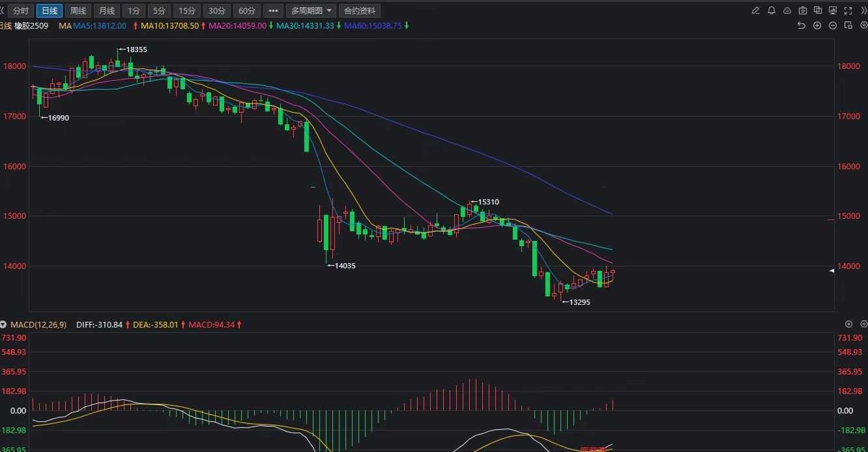Take a chart screenshot with camera icon
Image resolution: width=868 pixels, height=452 pixels.
pos(803,10)
